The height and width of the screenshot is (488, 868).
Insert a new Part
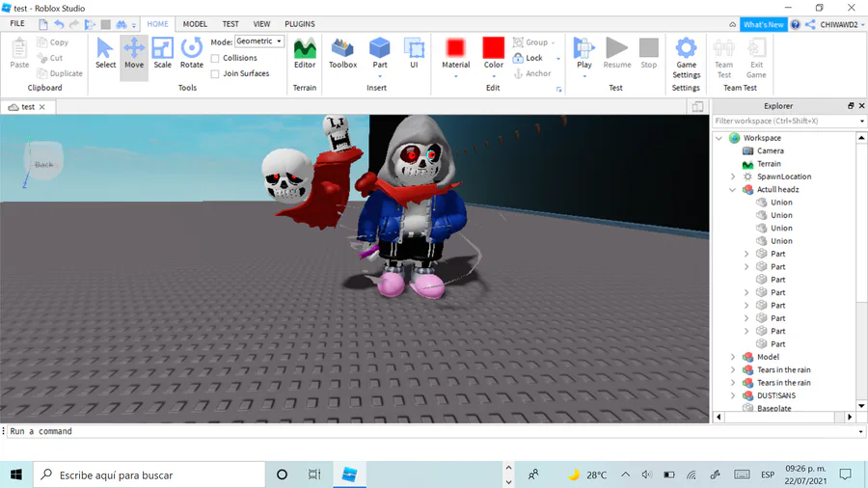tap(380, 51)
